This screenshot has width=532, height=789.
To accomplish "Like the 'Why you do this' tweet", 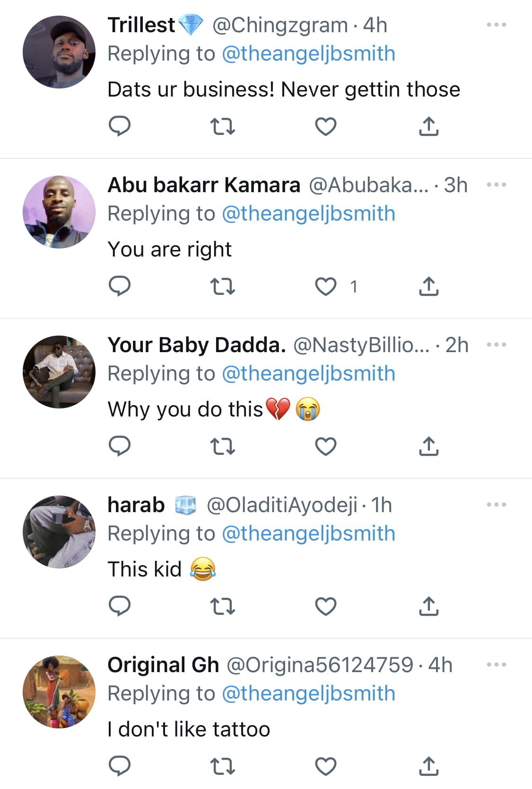I will point(326,446).
